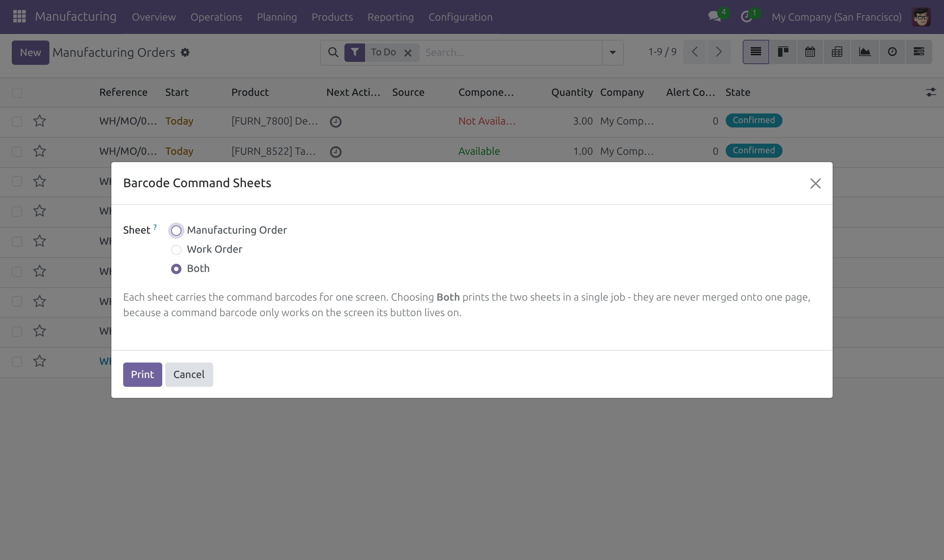Go to previous page of records

coord(695,52)
